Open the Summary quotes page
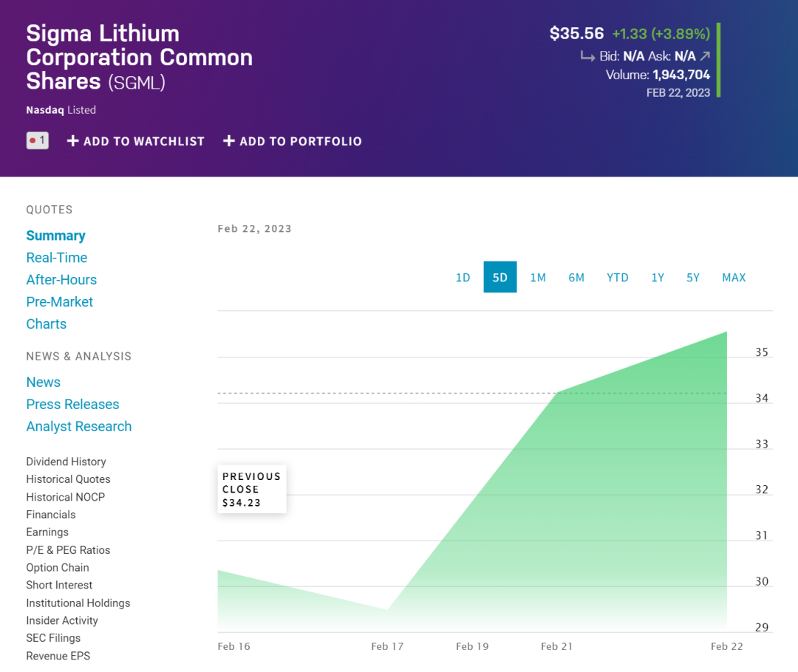 pos(55,236)
